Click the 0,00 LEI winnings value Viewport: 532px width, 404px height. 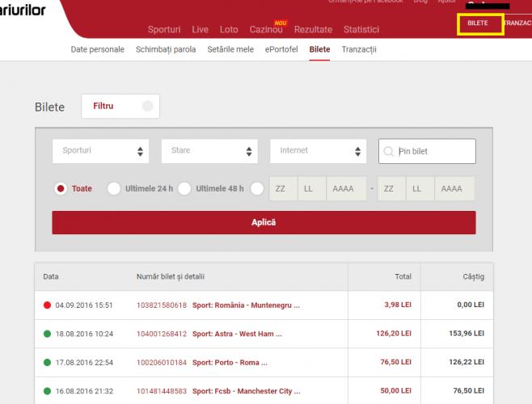coord(471,305)
